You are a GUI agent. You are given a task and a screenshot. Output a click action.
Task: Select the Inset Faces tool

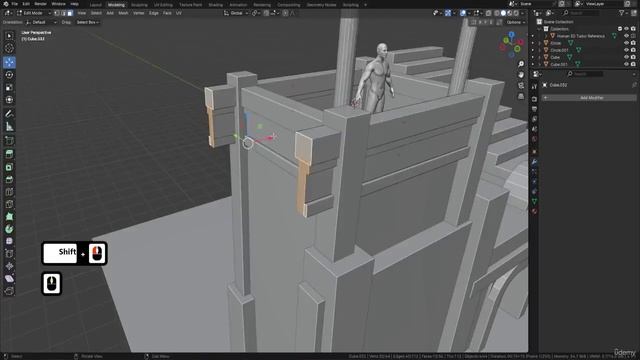(9, 167)
